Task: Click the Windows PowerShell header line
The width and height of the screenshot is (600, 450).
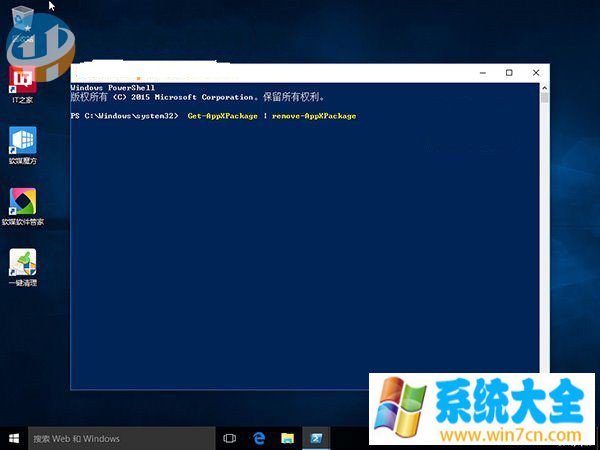Action: tap(112, 88)
